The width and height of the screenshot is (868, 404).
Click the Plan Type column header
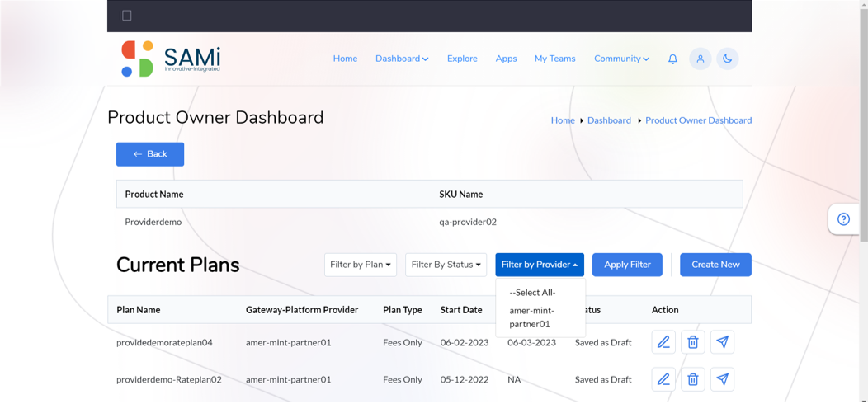coord(403,310)
